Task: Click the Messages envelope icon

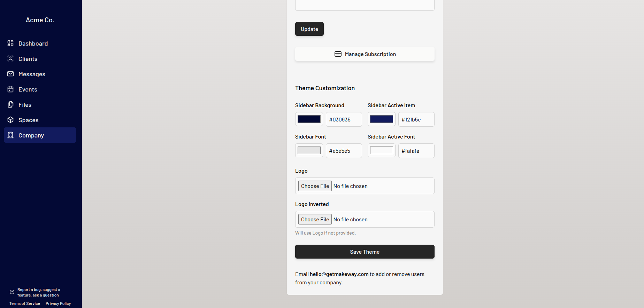Action: coord(10,74)
